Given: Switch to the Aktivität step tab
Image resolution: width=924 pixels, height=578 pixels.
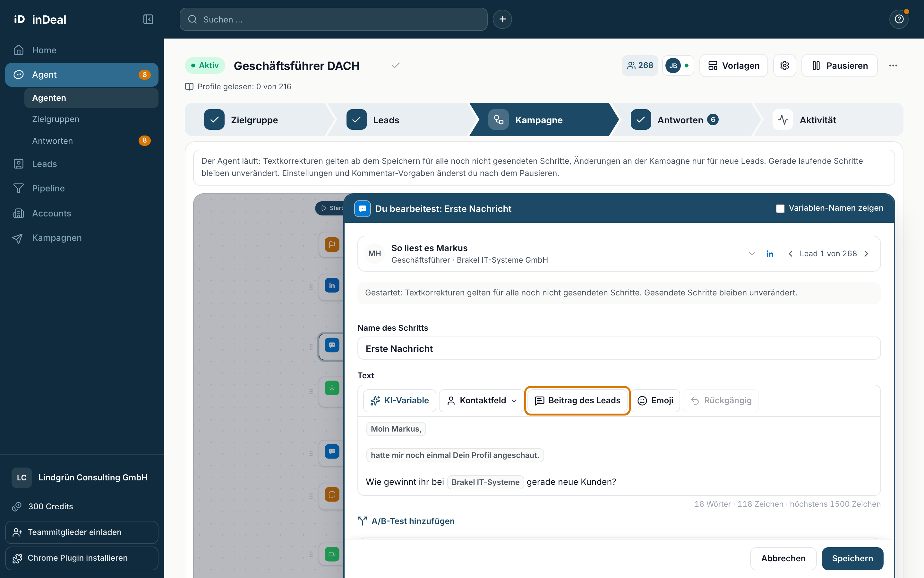Looking at the screenshot, I should point(828,120).
